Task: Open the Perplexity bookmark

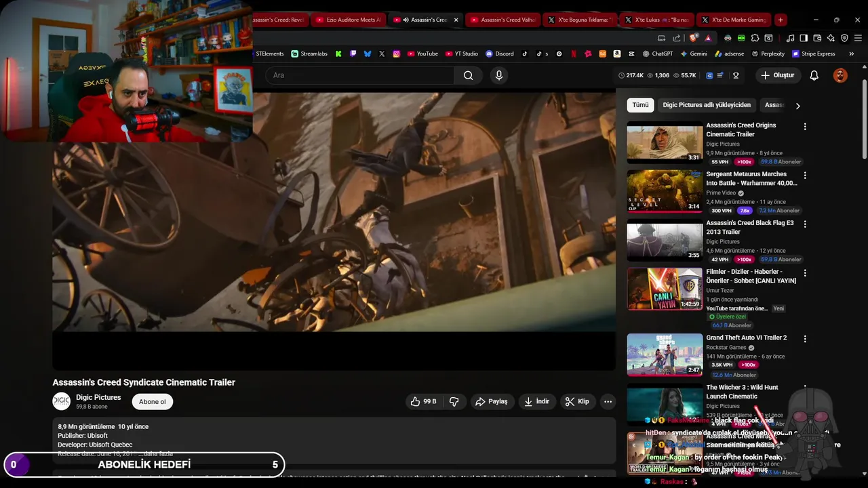Action: click(768, 54)
